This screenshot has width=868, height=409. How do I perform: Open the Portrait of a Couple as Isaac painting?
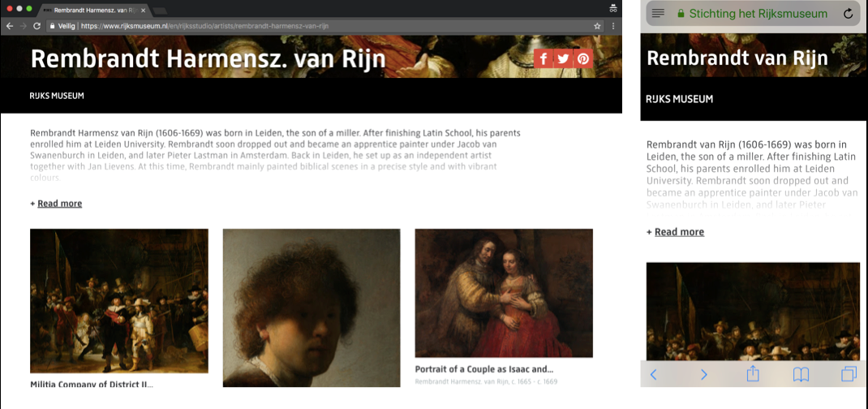tap(504, 293)
